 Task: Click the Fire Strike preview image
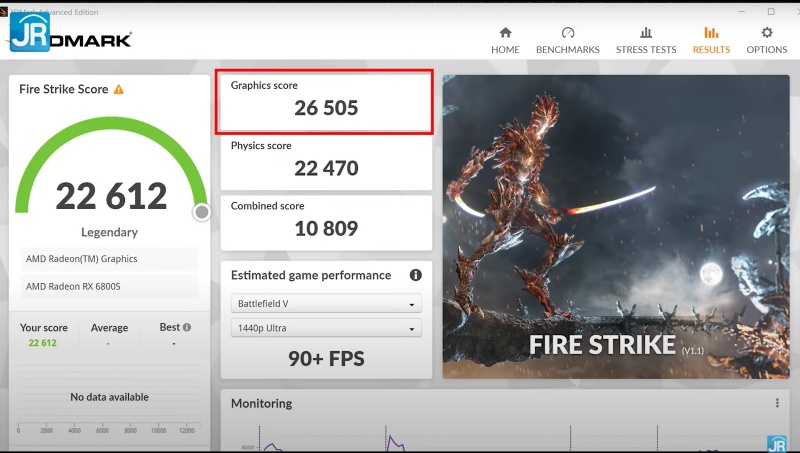coord(616,226)
